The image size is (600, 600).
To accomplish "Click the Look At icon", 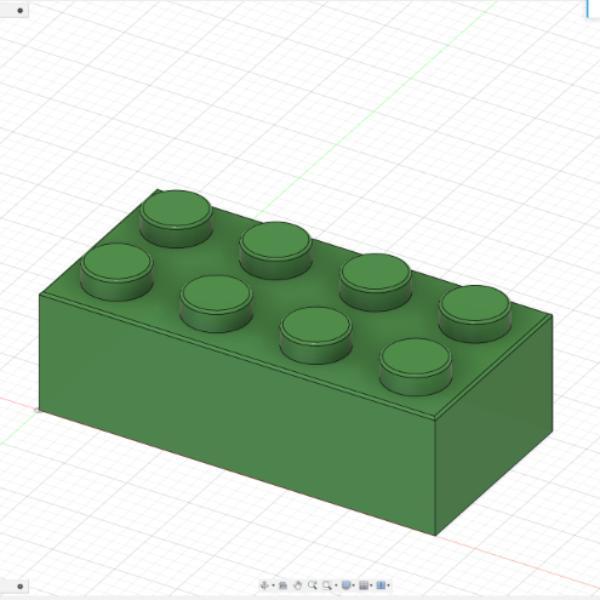I will point(283,585).
